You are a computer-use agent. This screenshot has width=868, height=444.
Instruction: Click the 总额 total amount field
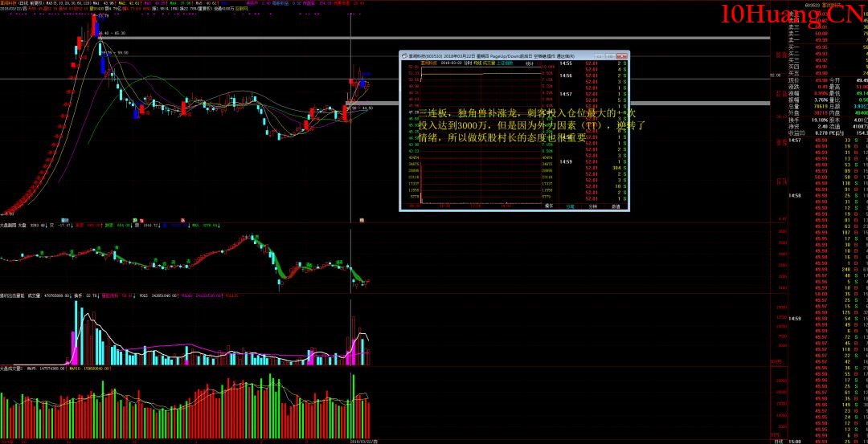point(848,106)
